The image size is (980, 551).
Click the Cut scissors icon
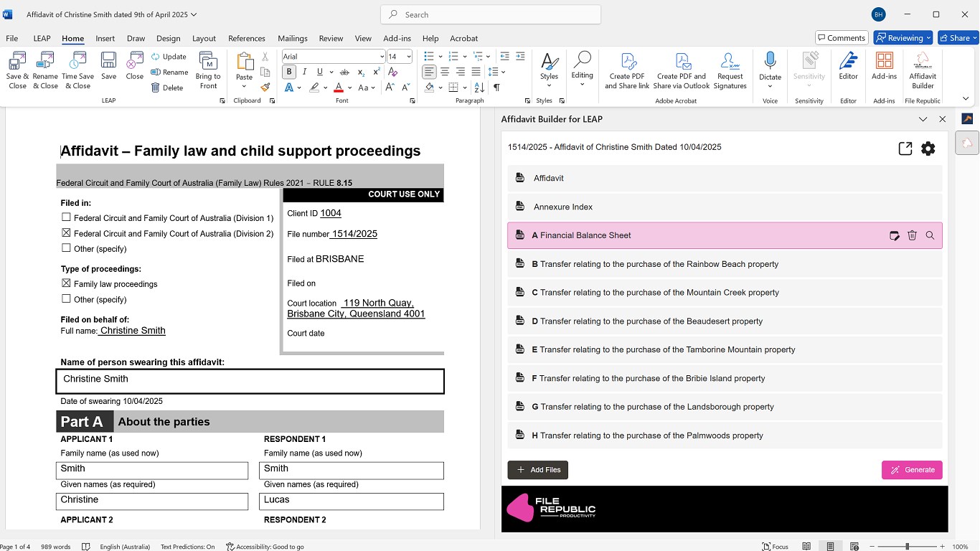pyautogui.click(x=265, y=57)
